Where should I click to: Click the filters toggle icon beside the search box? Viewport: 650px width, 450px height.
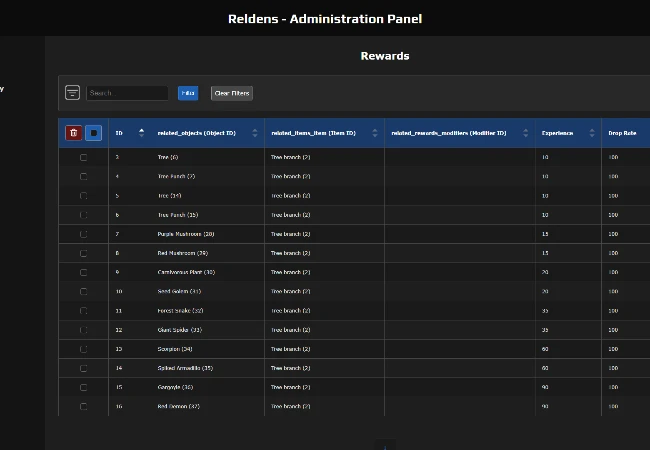pos(72,92)
